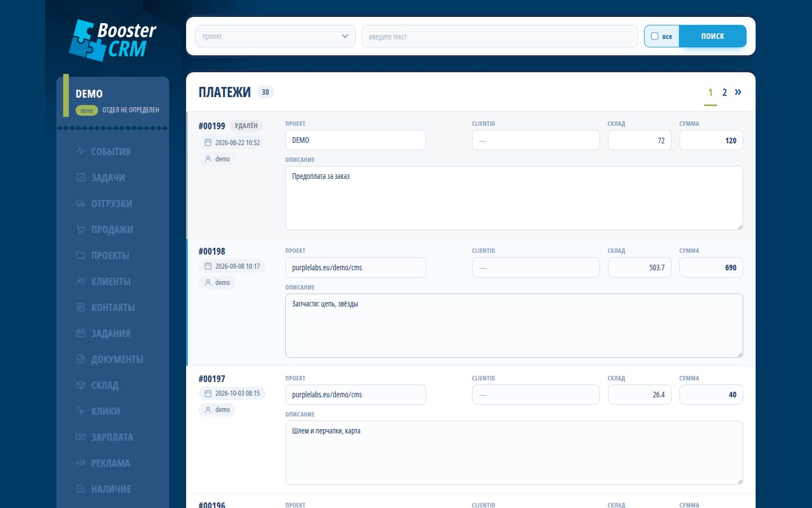
Task: Open the Продажи section
Action: [112, 229]
